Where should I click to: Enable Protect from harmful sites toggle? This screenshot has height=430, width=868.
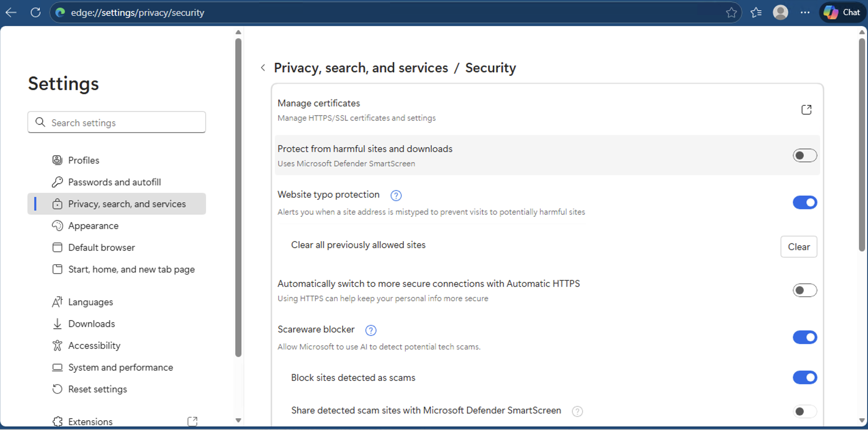[804, 156]
